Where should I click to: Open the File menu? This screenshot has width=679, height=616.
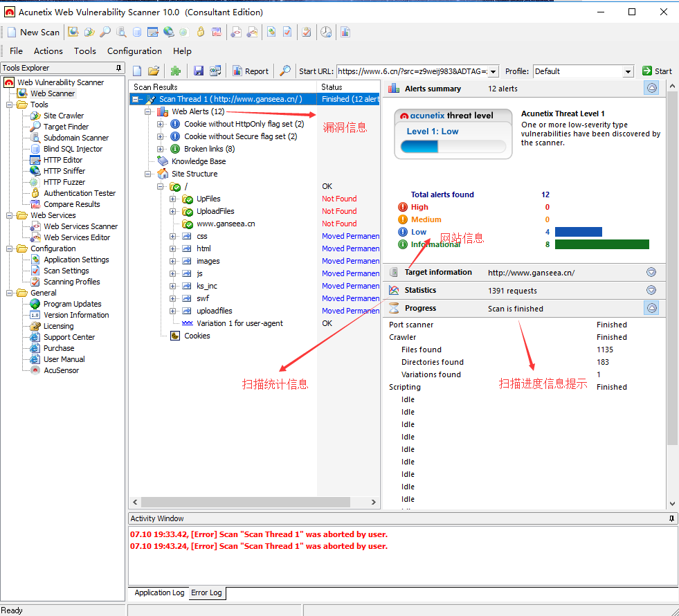[x=16, y=51]
